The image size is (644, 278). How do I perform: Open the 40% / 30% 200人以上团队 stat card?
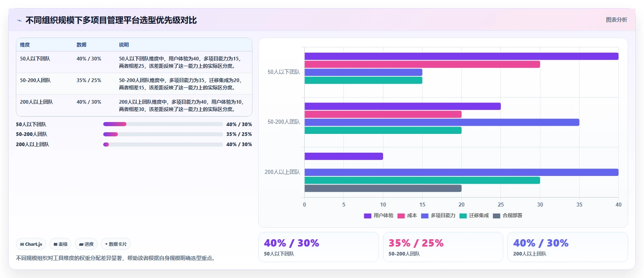(x=567, y=247)
